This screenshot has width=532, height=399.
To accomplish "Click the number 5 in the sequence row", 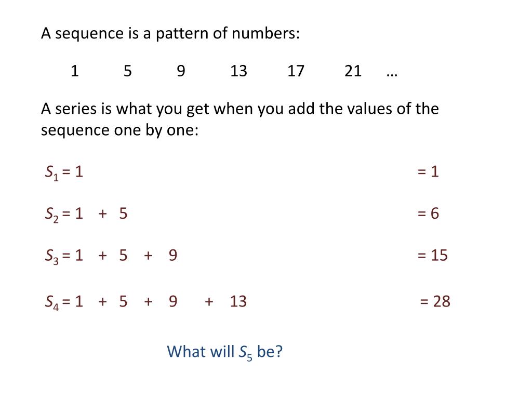I will pyautogui.click(x=128, y=71).
